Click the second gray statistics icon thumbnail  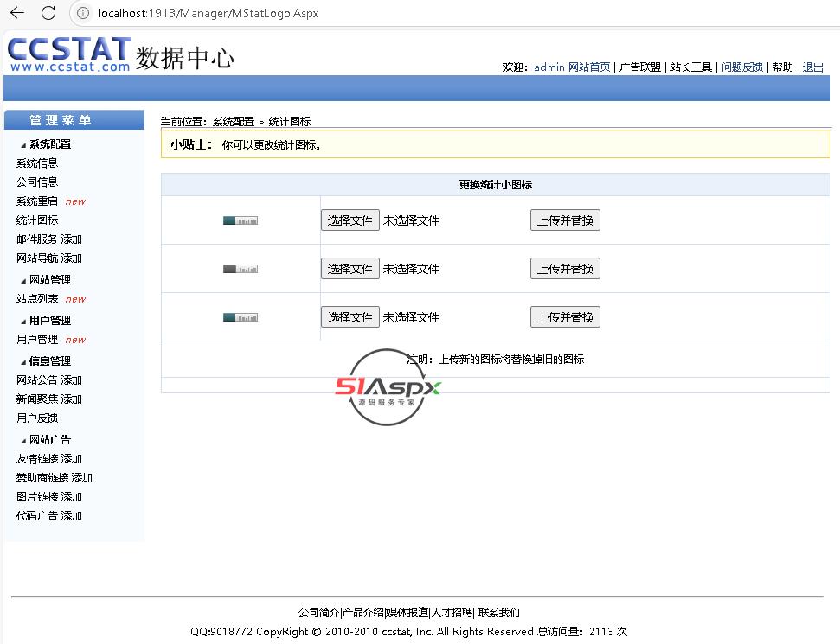point(240,269)
